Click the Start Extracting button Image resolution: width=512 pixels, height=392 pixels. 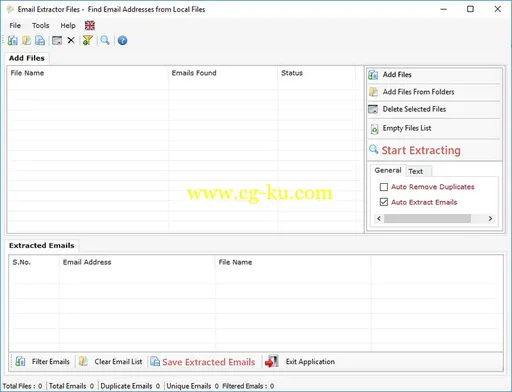pos(434,150)
